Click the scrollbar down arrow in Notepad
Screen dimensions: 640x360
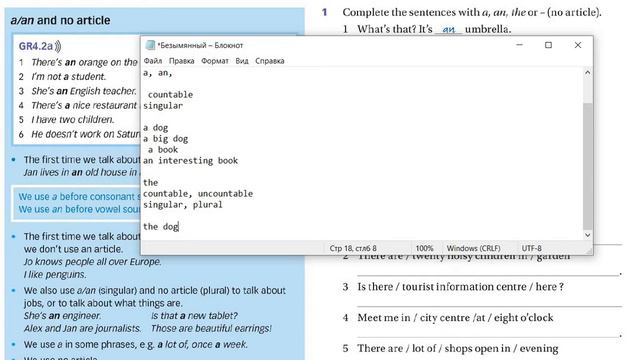(587, 235)
